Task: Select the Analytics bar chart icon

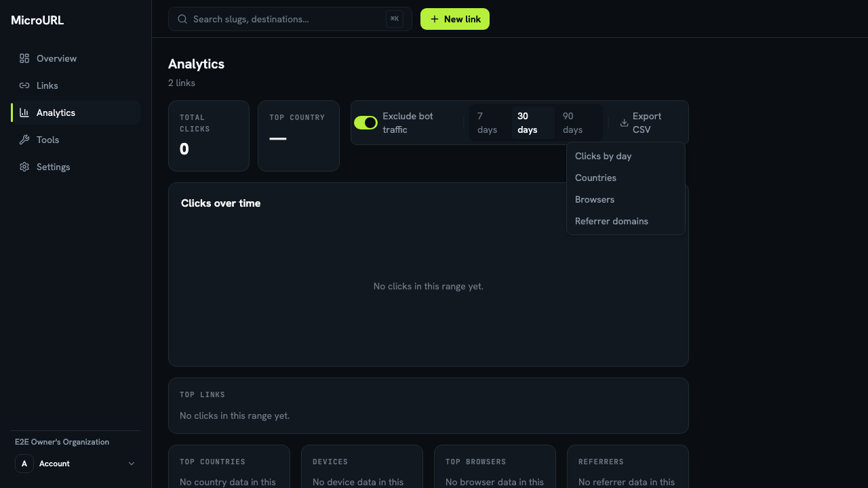Action: [24, 113]
